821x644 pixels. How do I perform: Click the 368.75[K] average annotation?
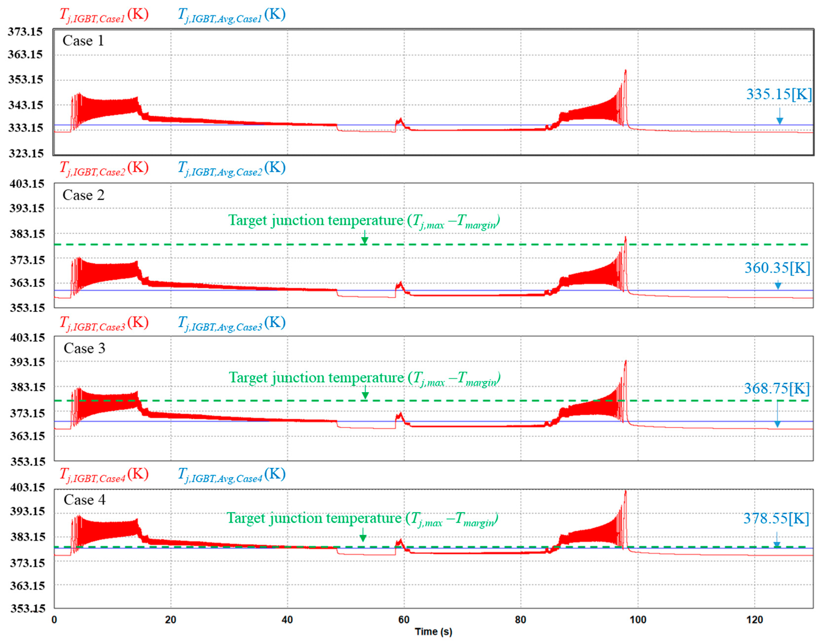[777, 389]
